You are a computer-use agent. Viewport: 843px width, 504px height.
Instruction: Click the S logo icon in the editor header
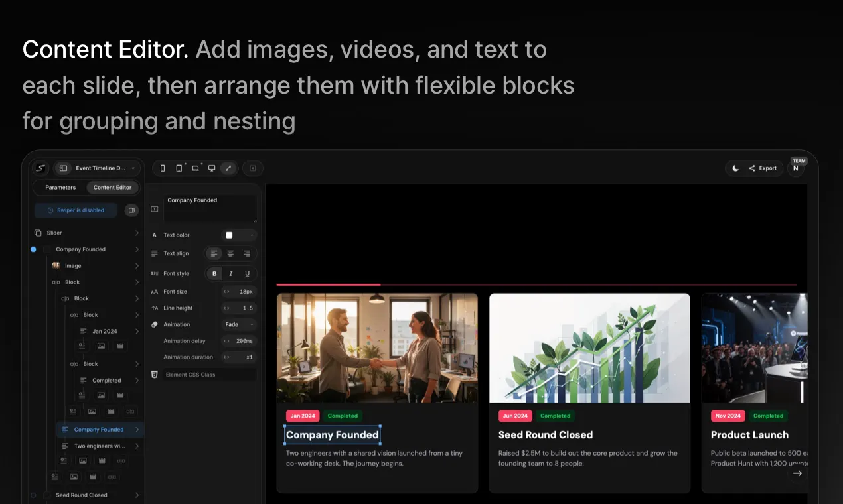41,168
